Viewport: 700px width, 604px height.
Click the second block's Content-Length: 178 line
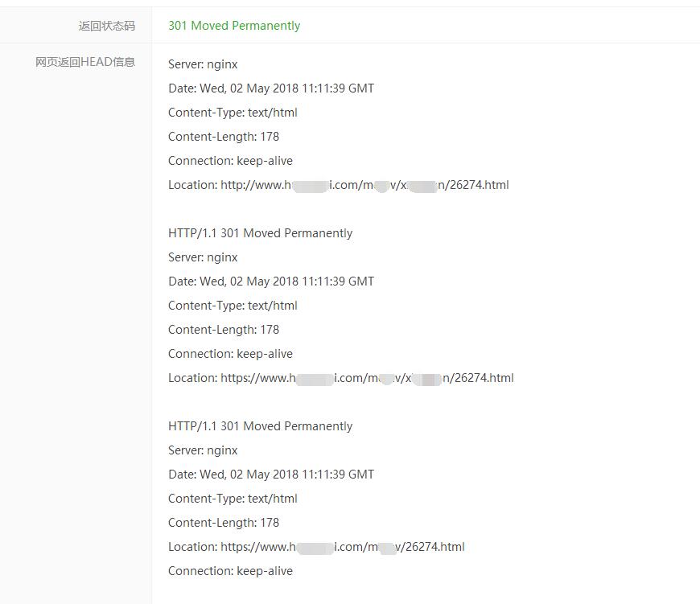pos(223,330)
